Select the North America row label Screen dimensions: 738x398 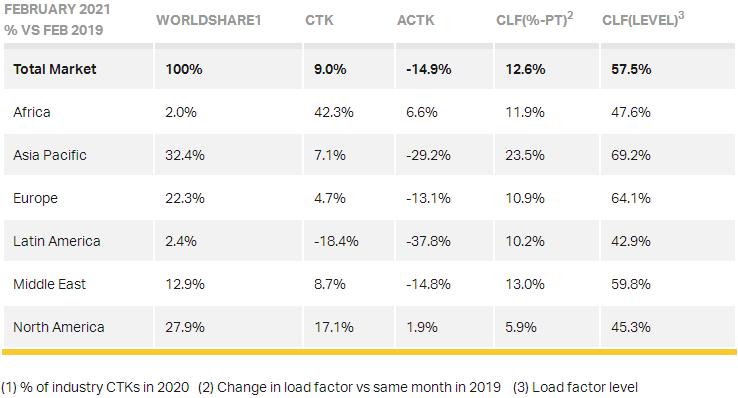tap(59, 327)
